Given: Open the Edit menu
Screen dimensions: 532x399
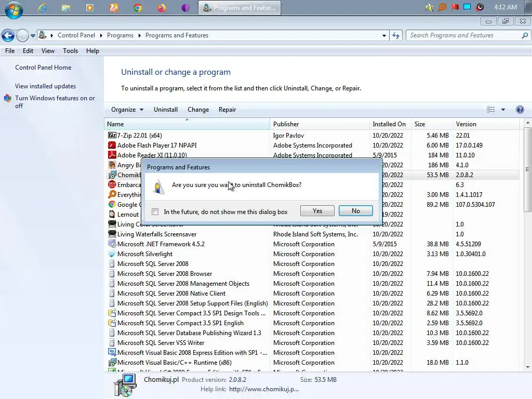Looking at the screenshot, I should tap(28, 51).
